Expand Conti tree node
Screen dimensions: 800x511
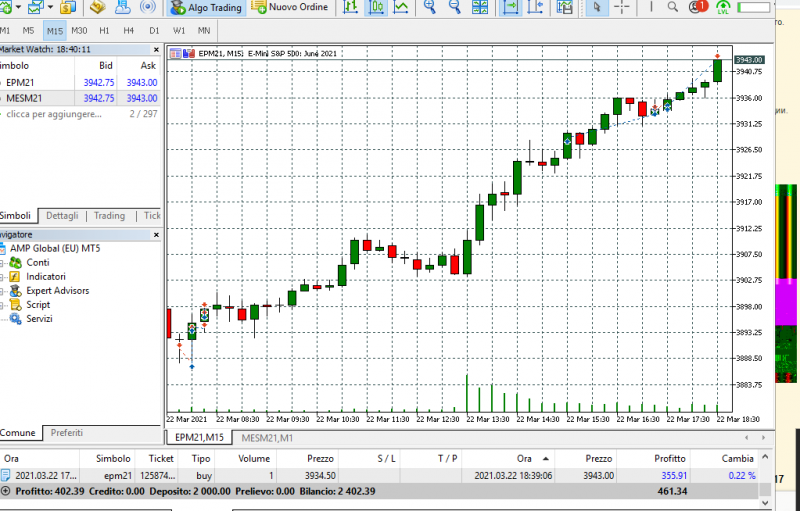2,263
